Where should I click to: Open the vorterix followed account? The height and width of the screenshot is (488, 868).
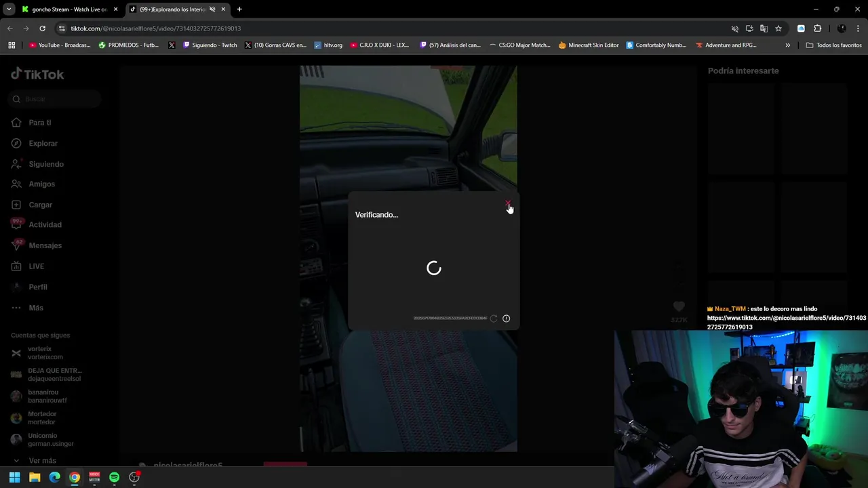(x=45, y=352)
